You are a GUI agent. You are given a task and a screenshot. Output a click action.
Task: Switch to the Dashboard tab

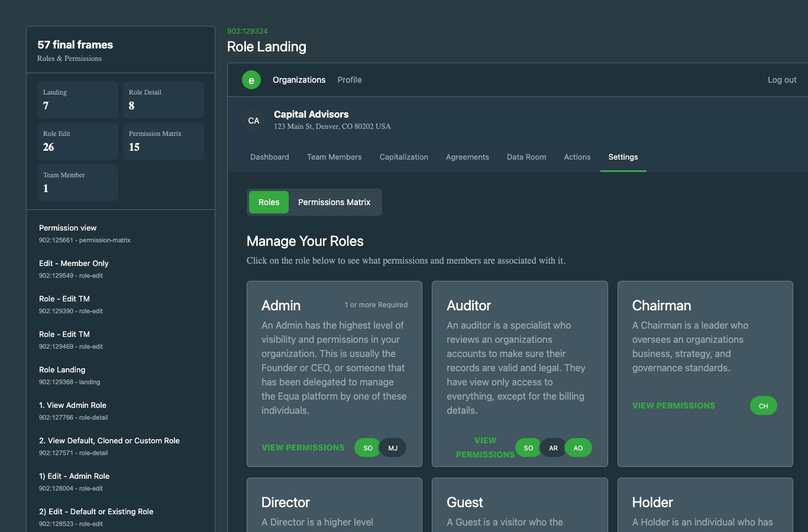pos(270,157)
